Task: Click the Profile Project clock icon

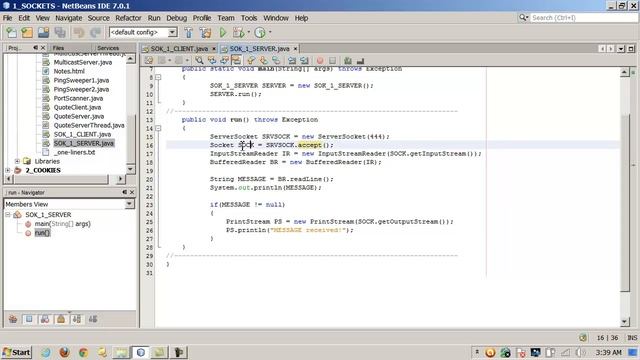Action: point(260,33)
